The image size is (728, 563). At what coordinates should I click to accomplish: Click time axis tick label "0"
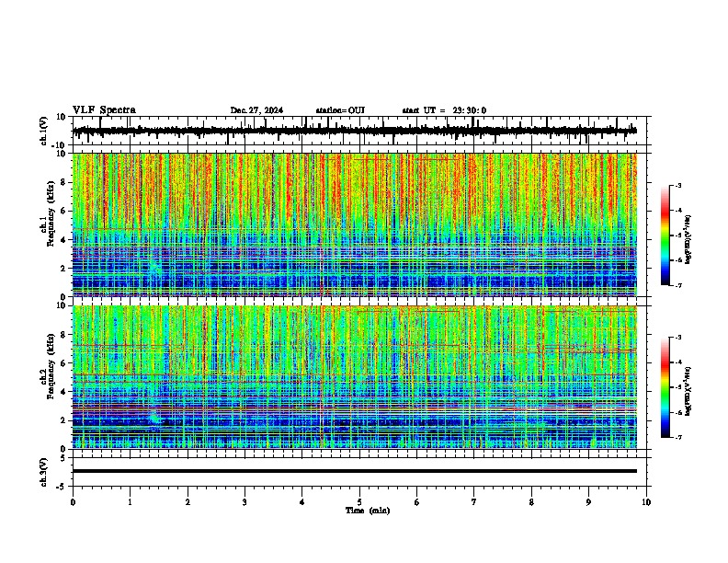(x=73, y=502)
